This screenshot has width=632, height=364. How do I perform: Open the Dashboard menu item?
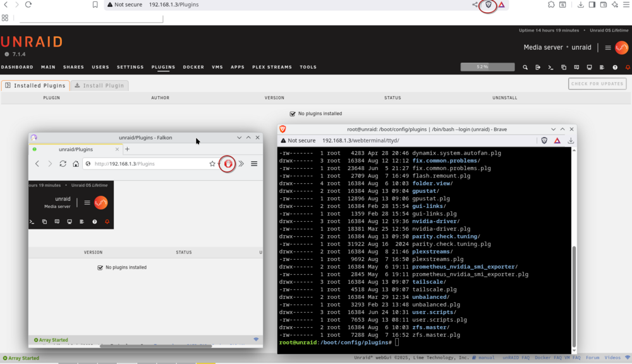[17, 68]
